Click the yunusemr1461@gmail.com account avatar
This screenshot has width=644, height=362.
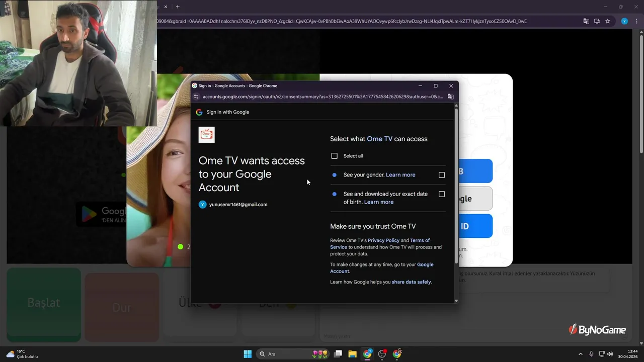pyautogui.click(x=202, y=205)
